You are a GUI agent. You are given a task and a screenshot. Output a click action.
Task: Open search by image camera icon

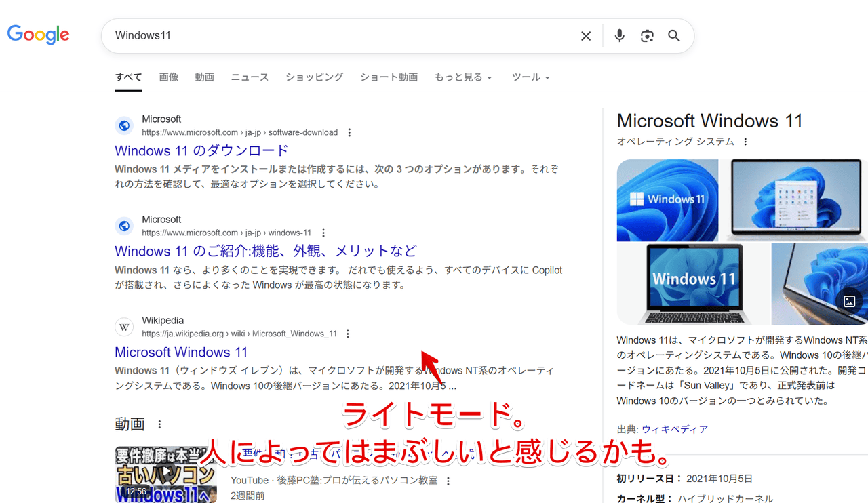click(x=647, y=36)
